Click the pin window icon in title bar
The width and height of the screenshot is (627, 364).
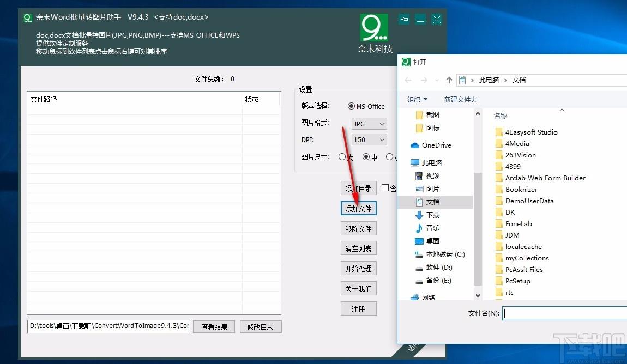point(404,20)
